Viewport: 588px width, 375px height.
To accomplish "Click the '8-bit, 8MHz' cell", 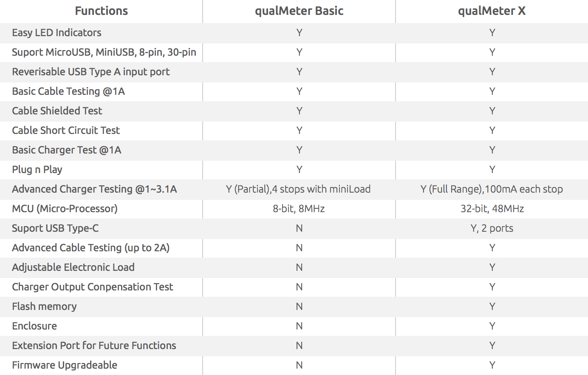I will point(299,209).
